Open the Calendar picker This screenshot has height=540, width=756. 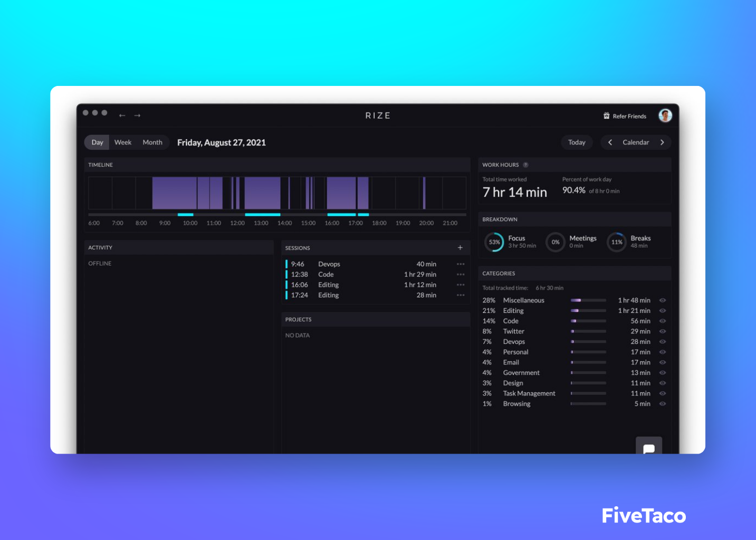(636, 142)
